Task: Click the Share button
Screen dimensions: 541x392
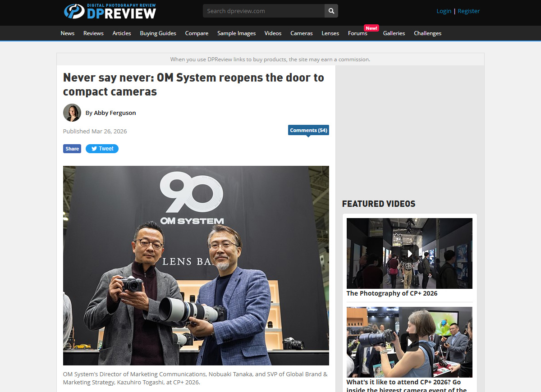Action: coord(72,149)
